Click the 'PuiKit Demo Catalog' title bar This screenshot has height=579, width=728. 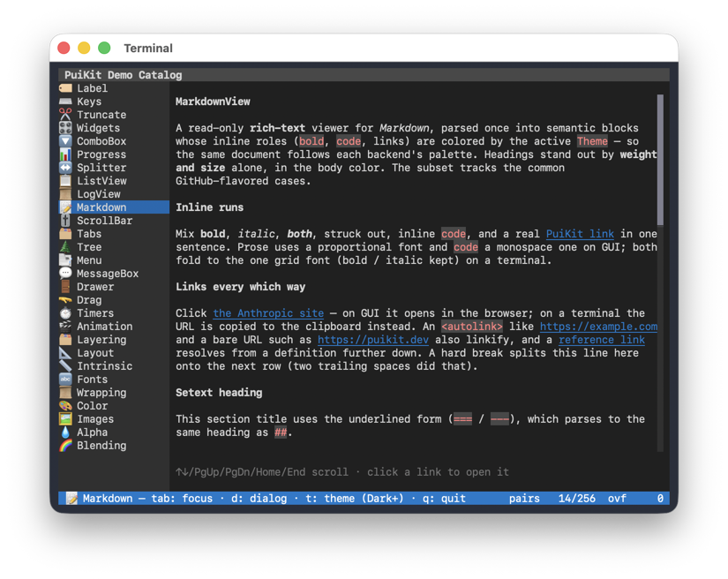click(364, 75)
